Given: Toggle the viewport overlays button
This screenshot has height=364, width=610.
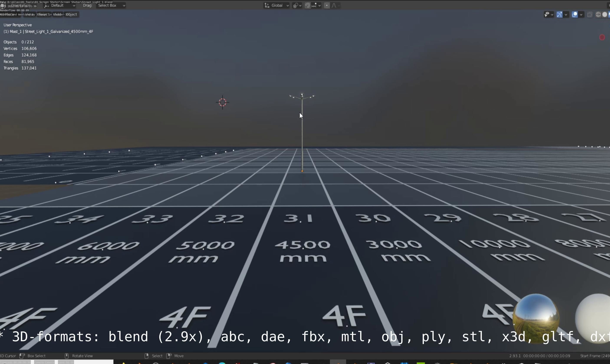Looking at the screenshot, I should tap(574, 15).
